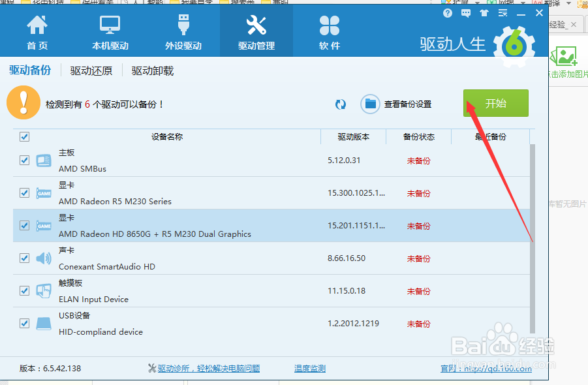Select the Conexant SmartAudio HD name
Image resolution: width=588 pixels, height=385 pixels.
point(107,267)
